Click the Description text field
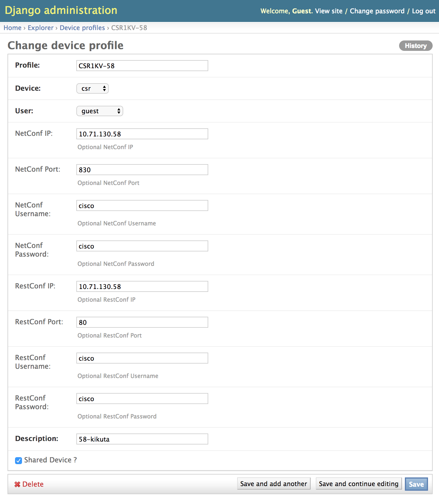Image resolution: width=439 pixels, height=504 pixels. (x=142, y=439)
